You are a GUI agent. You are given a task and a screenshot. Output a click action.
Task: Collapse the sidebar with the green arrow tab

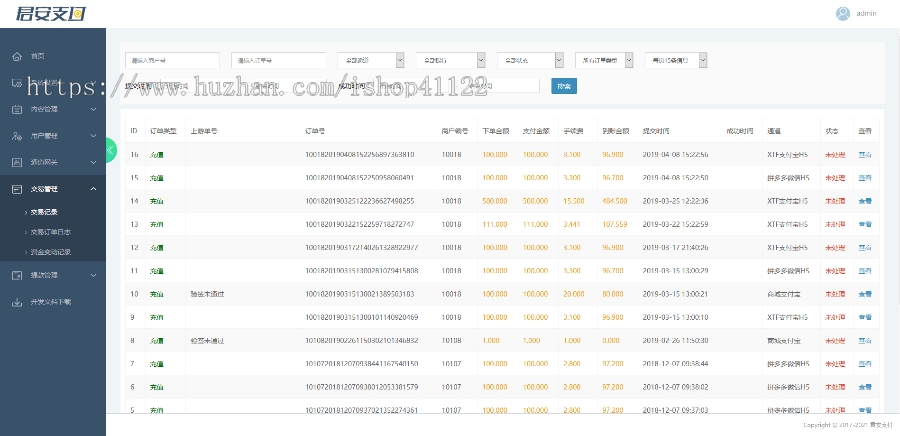pyautogui.click(x=111, y=150)
